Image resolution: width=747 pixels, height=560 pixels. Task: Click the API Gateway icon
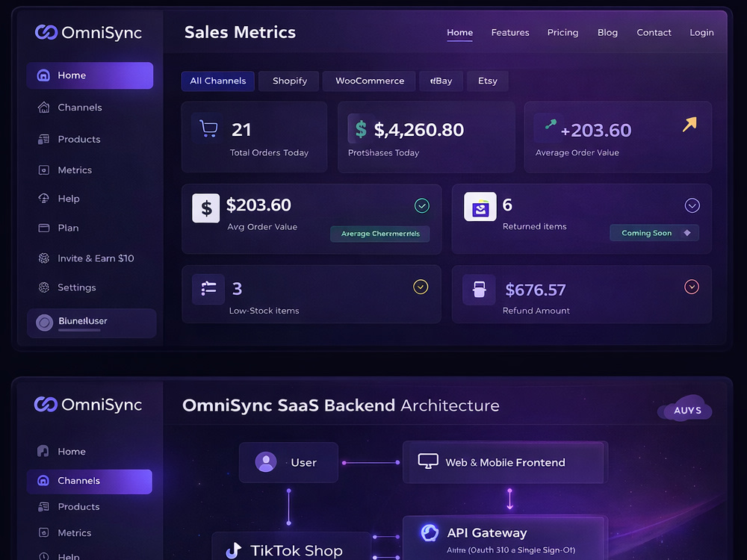[x=430, y=532]
